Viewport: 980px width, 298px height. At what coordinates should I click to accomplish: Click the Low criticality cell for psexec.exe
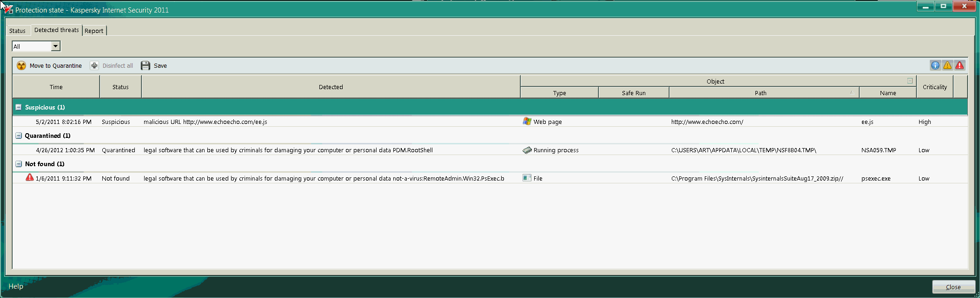pos(924,178)
